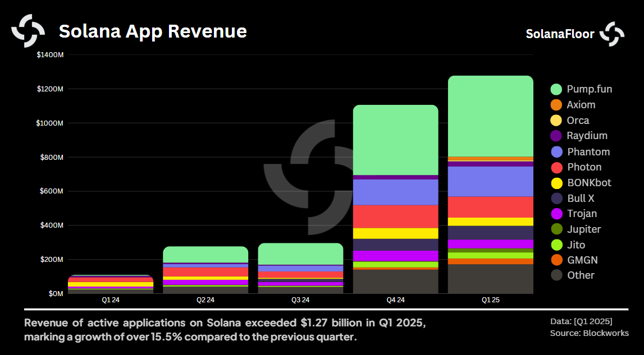Viewport: 644px width, 355px height.
Task: Toggle the Raydium series visibility
Action: point(558,136)
